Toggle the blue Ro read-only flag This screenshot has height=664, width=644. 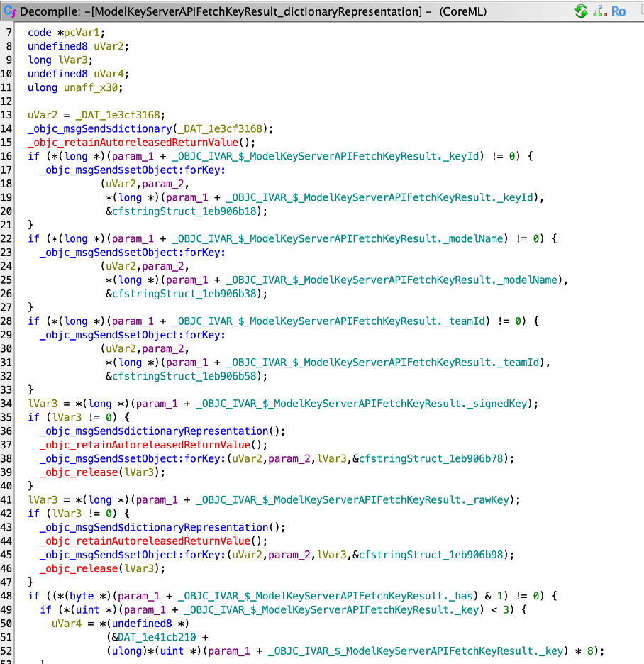click(618, 11)
